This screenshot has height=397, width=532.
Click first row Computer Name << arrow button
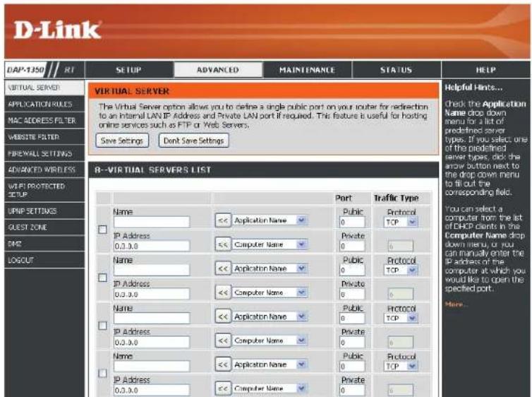pyautogui.click(x=223, y=244)
